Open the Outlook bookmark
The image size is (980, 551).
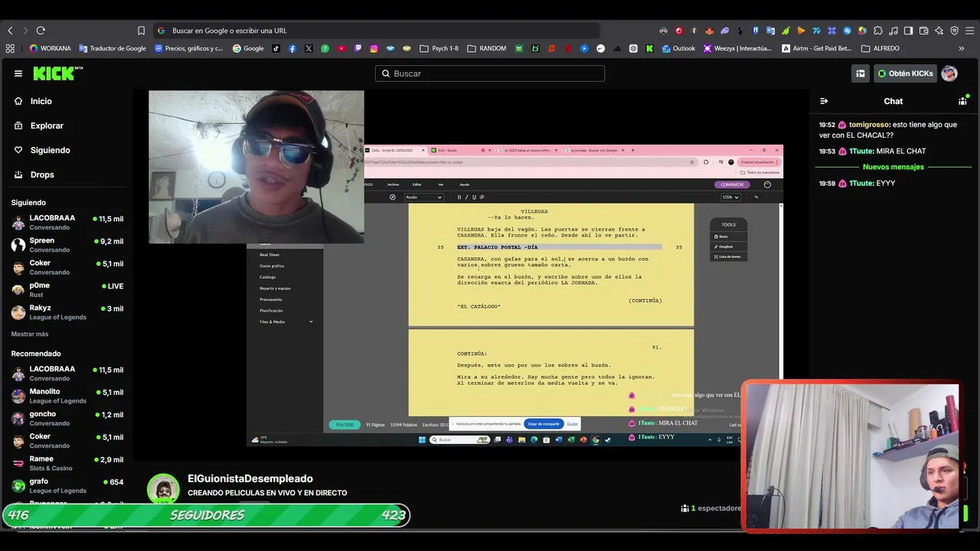point(678,48)
